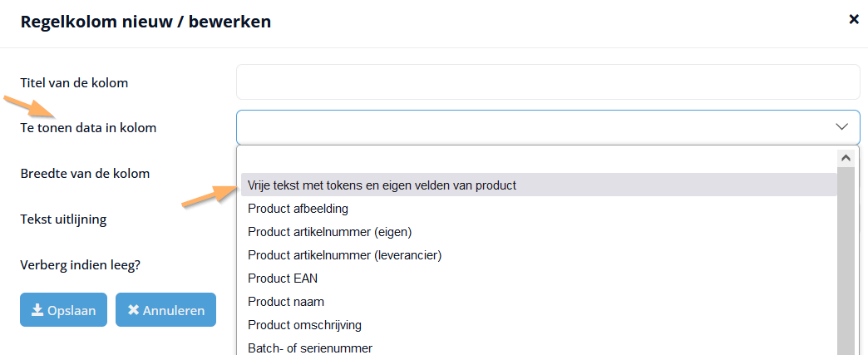Click the Te tonen data combo box
This screenshot has height=355, width=868.
pos(548,127)
